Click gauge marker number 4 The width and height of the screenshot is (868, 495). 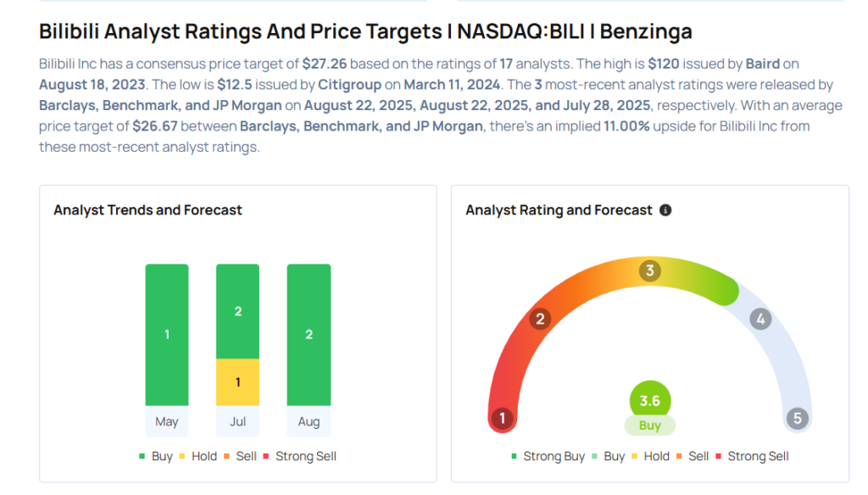pos(760,320)
